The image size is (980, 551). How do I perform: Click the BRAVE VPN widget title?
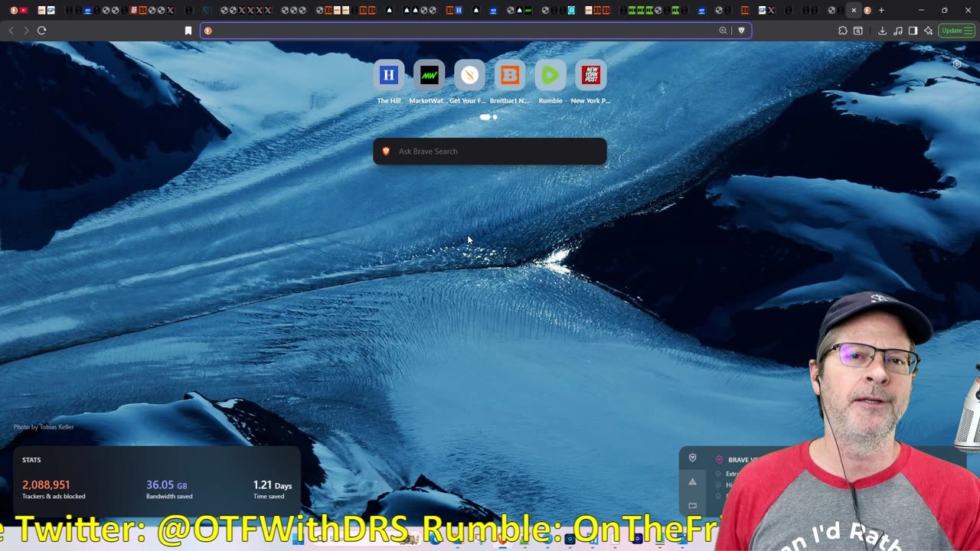click(x=743, y=460)
